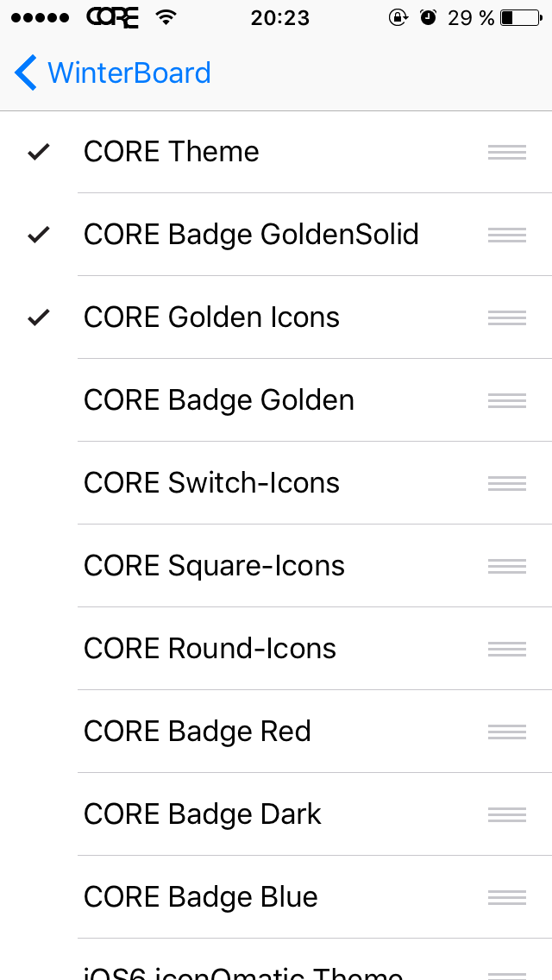Enable the CORE Square-Icons theme
The image size is (552, 980).
214,566
